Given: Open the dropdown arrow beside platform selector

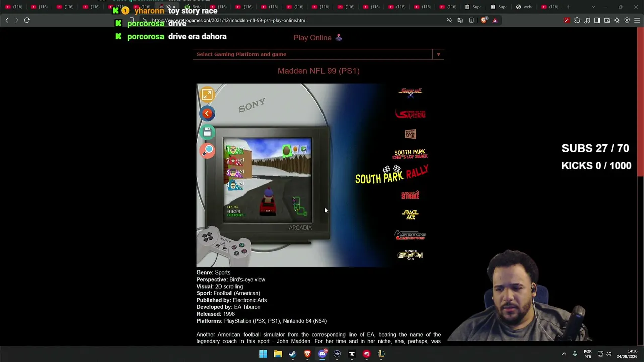Looking at the screenshot, I should 438,54.
